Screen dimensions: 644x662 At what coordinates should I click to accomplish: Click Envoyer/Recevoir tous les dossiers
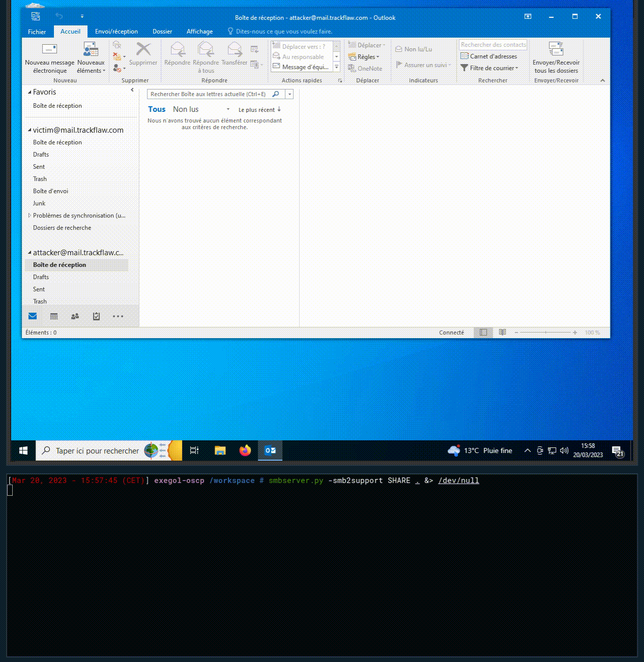coord(555,58)
